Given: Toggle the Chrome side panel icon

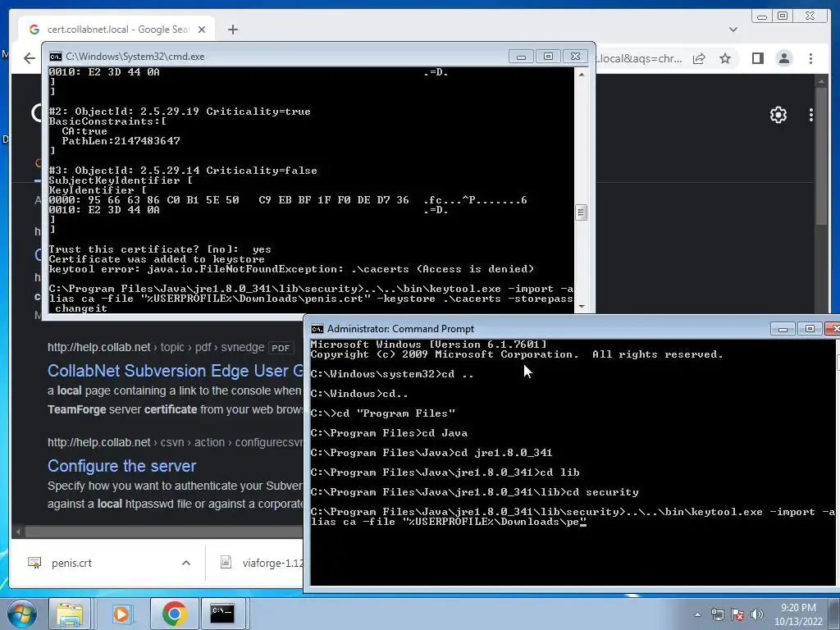Looking at the screenshot, I should (x=757, y=58).
